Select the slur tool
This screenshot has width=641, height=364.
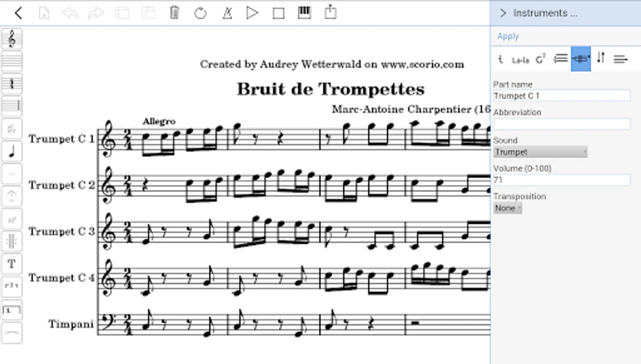12,333
